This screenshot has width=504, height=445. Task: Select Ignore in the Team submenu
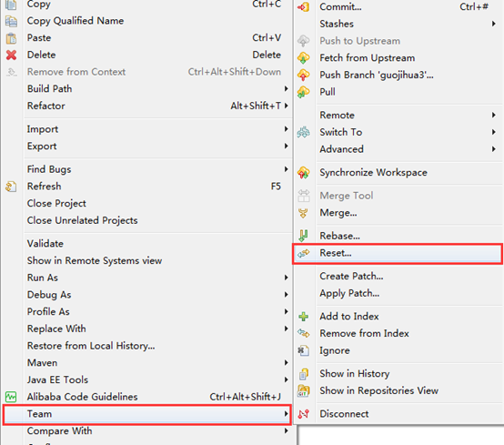[334, 350]
